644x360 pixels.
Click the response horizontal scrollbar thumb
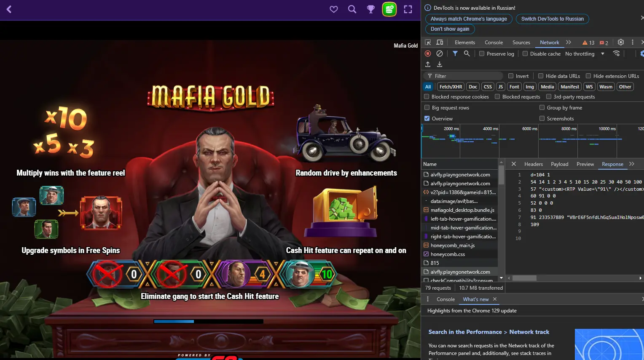(524, 278)
